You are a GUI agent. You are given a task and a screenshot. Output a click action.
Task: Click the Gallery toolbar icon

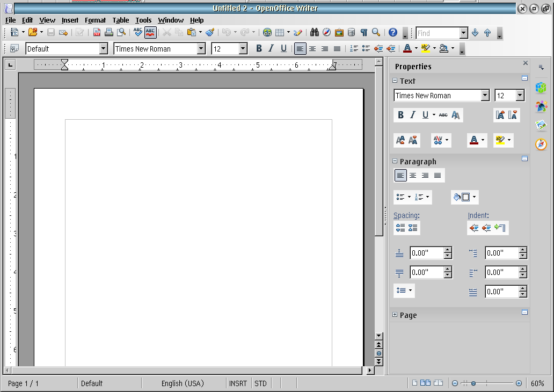coord(339,33)
